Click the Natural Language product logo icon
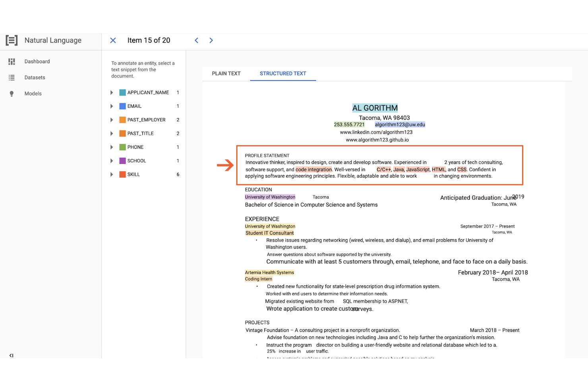The image size is (588, 392). point(12,40)
